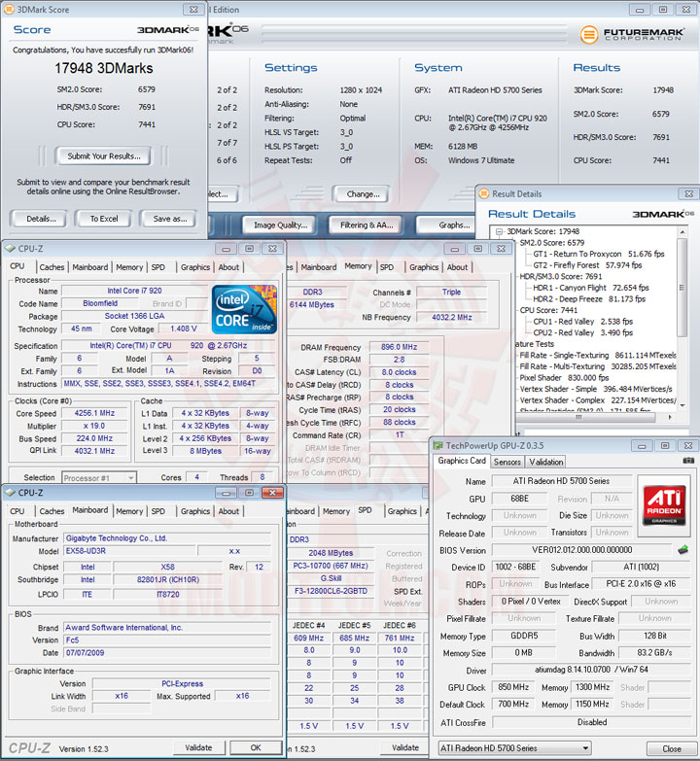Click the EX58-UD3R motherboard model field

coord(130,551)
